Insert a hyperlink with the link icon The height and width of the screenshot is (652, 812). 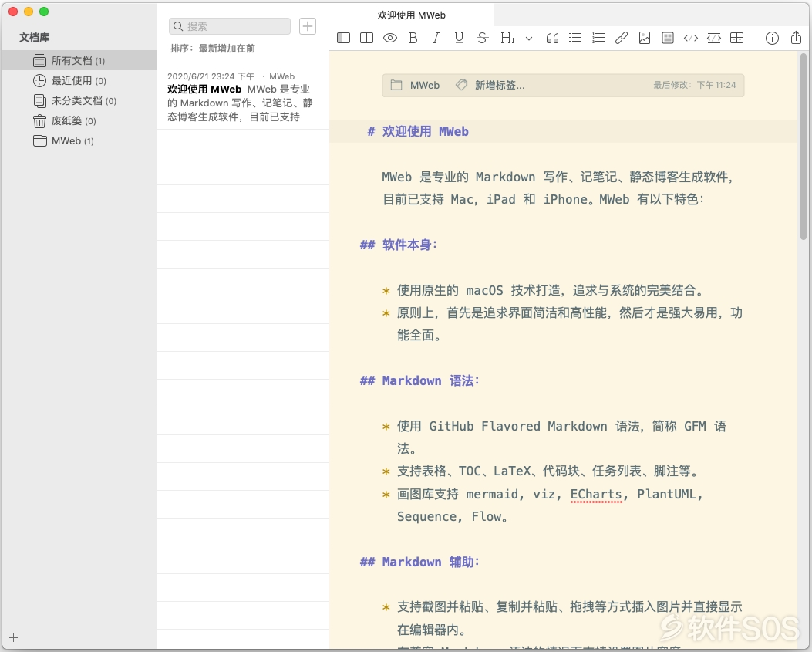point(622,38)
